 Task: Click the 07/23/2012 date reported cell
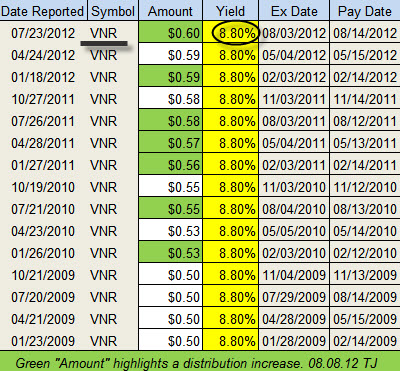click(43, 33)
